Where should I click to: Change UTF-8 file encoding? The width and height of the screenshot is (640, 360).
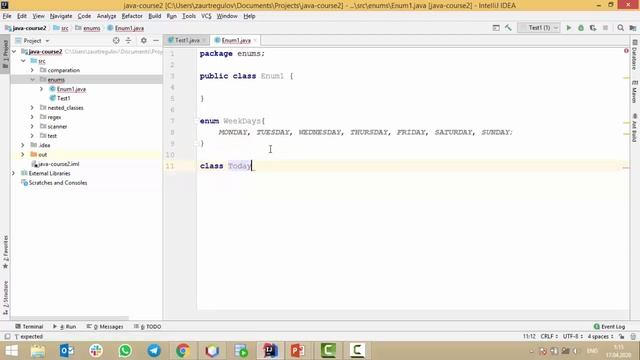pos(573,337)
